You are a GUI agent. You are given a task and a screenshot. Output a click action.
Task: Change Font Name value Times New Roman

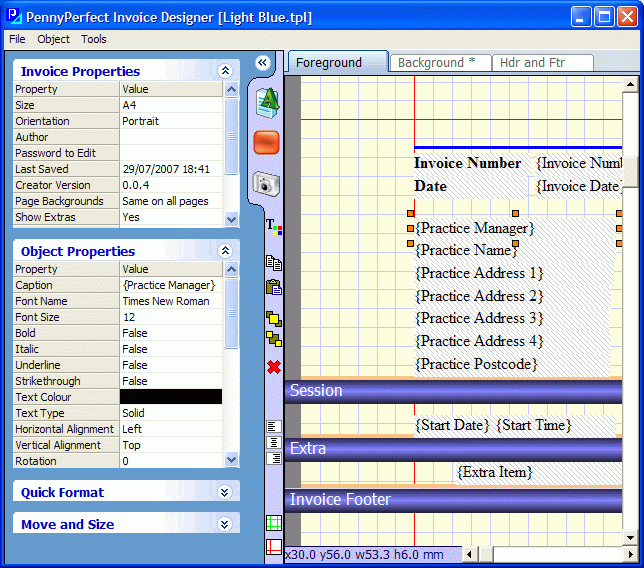tap(171, 301)
